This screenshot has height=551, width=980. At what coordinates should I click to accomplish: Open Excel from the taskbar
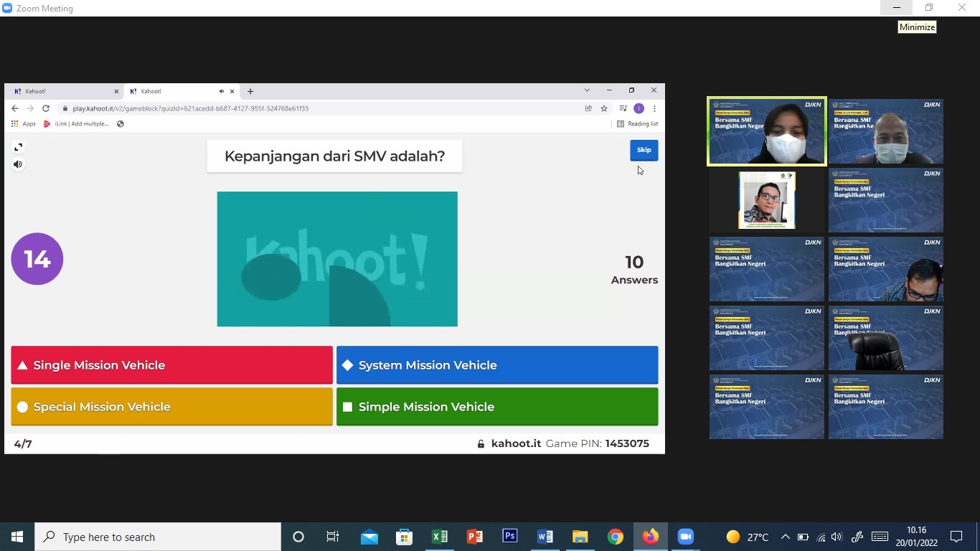(x=440, y=537)
